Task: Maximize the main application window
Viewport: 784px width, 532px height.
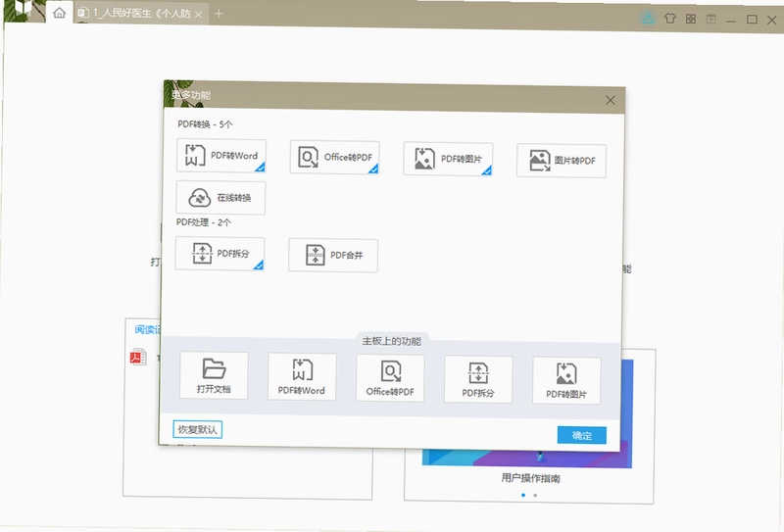Action: click(x=752, y=20)
